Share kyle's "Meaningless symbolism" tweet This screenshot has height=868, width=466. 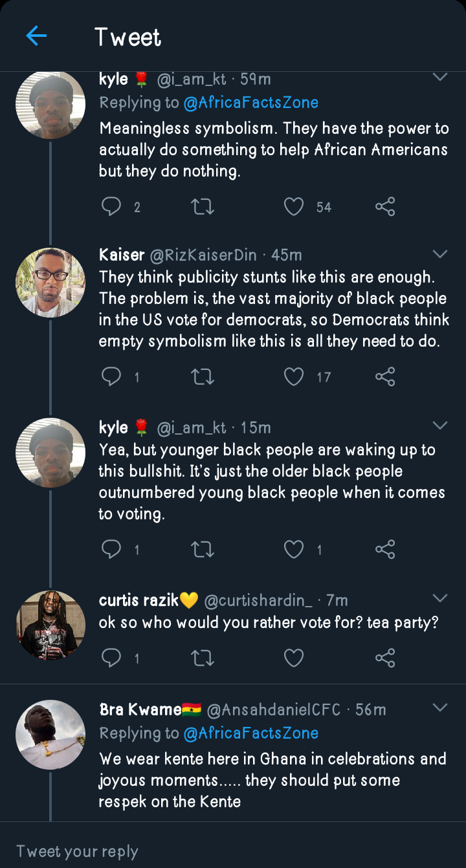[x=385, y=207]
